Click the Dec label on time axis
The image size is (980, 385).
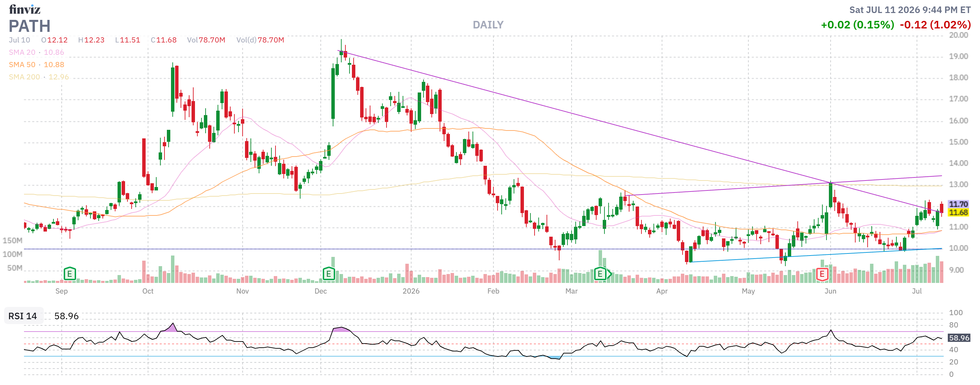pyautogui.click(x=321, y=291)
